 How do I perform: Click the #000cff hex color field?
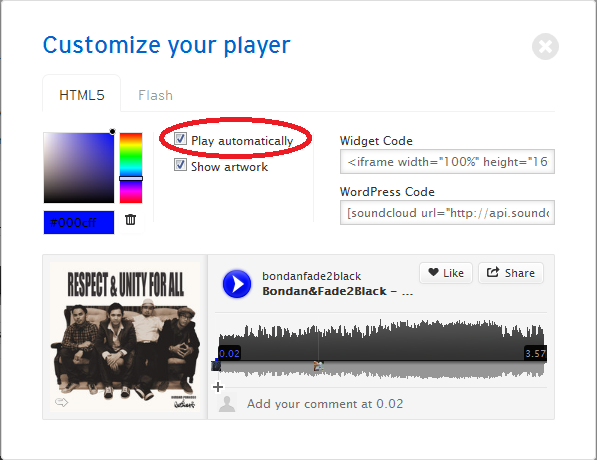click(79, 222)
